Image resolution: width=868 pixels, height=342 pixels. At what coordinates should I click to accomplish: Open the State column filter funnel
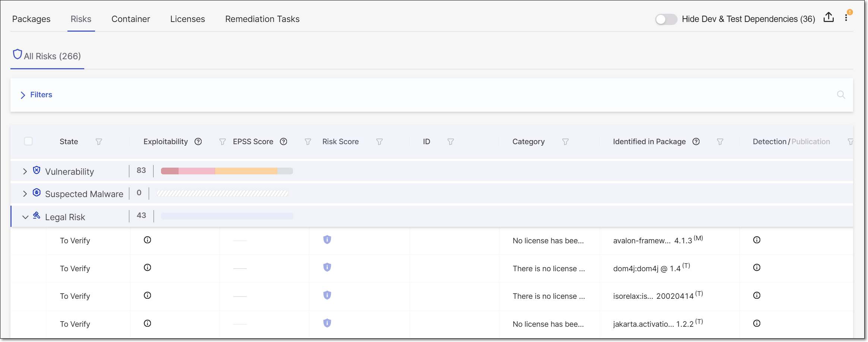coord(99,142)
